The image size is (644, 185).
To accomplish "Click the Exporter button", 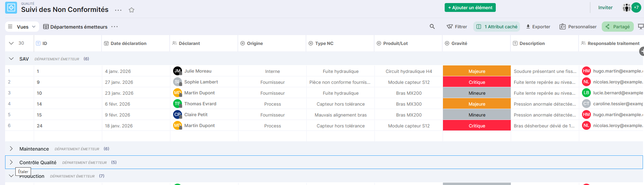I will [538, 27].
